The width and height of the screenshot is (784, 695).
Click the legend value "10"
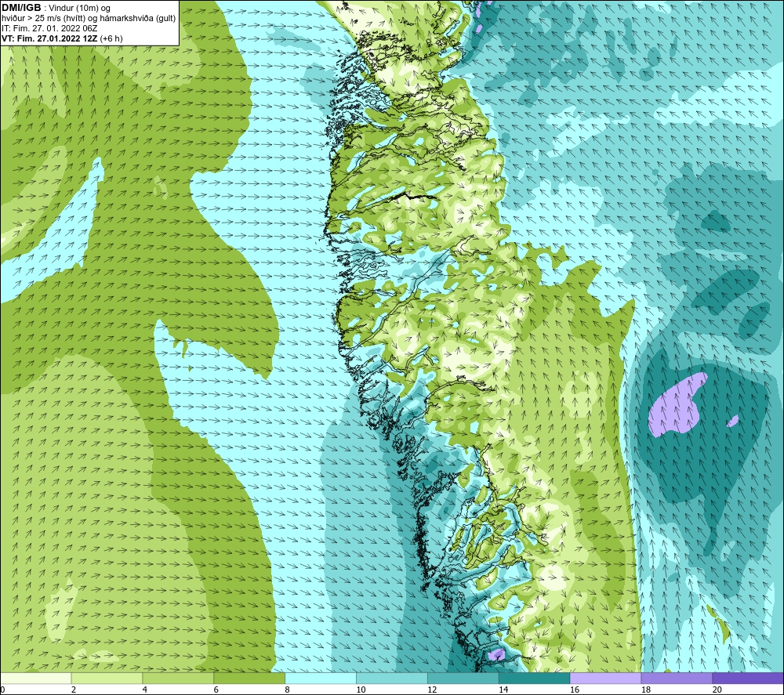pos(361,690)
